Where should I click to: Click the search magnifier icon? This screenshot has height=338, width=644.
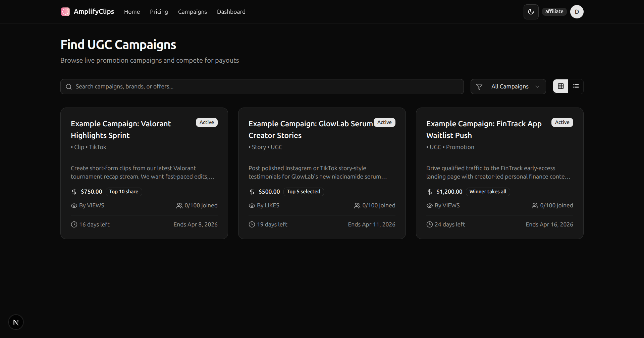(69, 87)
